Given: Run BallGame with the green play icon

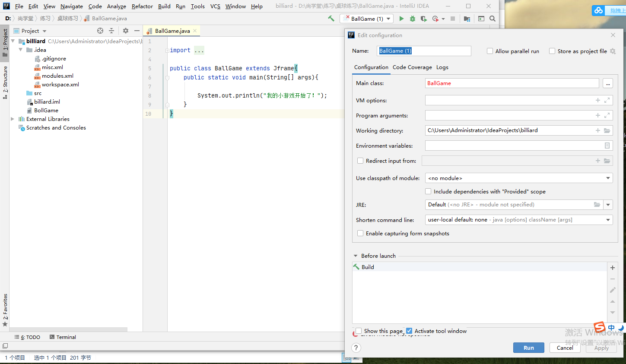Looking at the screenshot, I should click(401, 19).
